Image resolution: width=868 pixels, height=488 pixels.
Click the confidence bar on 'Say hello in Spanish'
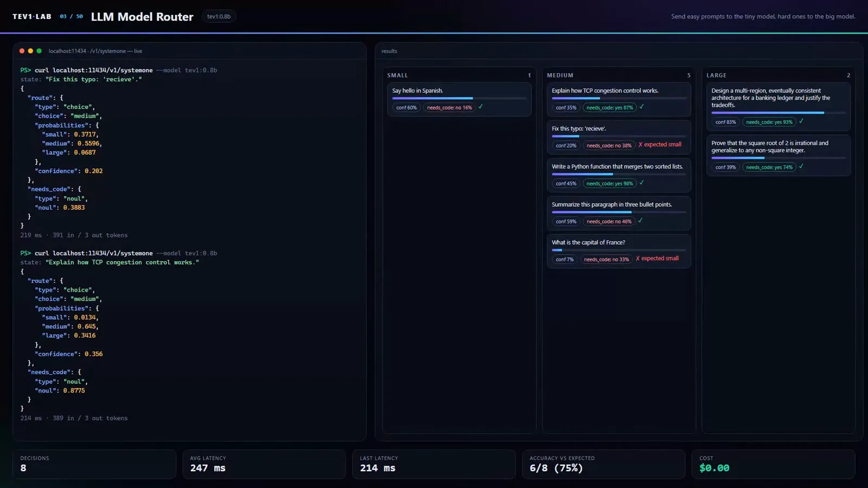point(459,98)
